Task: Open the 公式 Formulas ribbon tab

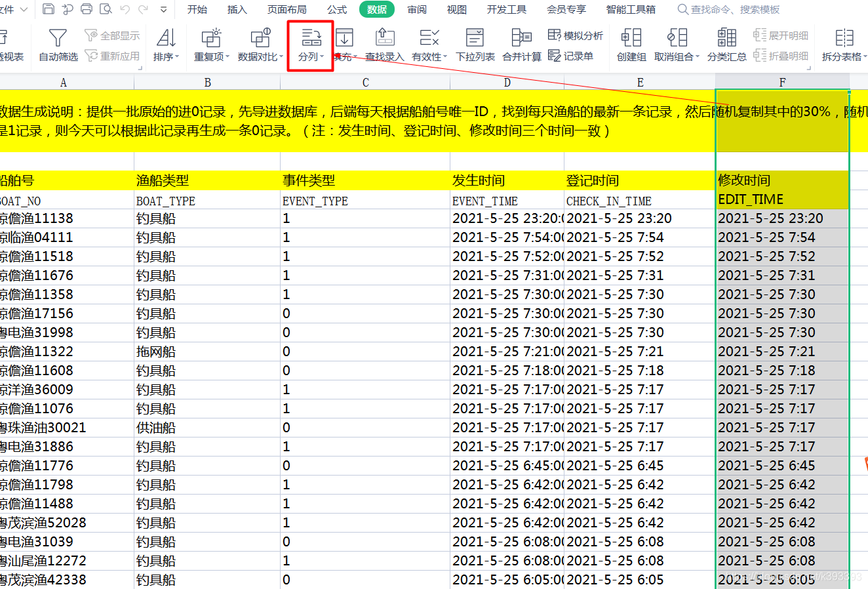Action: [337, 9]
